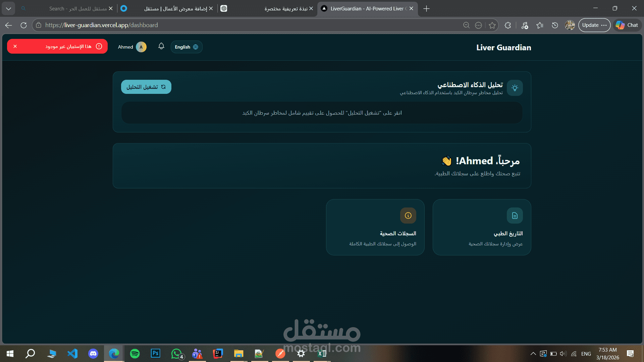
Task: Dismiss the red error notification
Action: (x=15, y=46)
